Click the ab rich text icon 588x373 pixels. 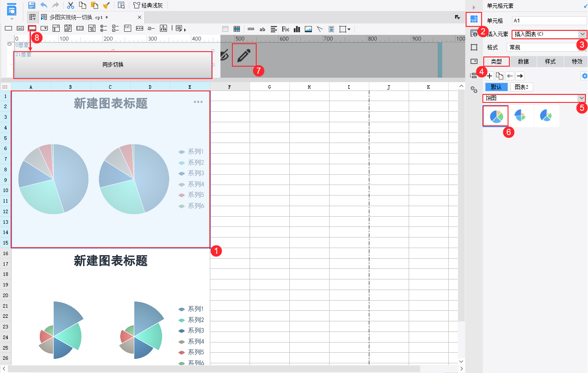pos(262,29)
